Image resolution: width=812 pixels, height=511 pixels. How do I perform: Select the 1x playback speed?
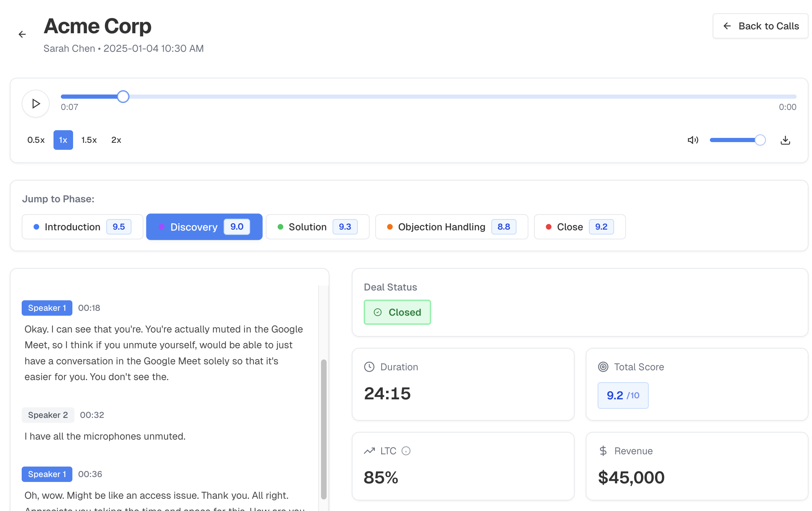63,140
